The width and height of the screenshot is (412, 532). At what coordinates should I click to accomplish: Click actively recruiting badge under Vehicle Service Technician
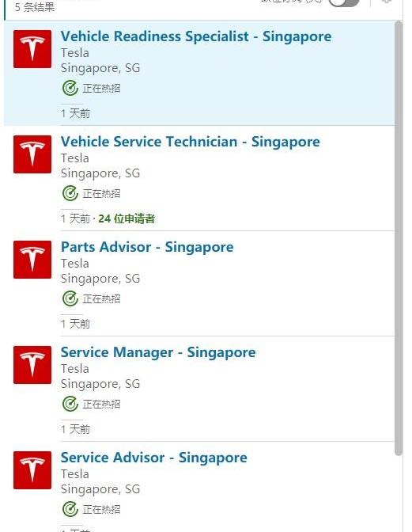click(x=91, y=193)
